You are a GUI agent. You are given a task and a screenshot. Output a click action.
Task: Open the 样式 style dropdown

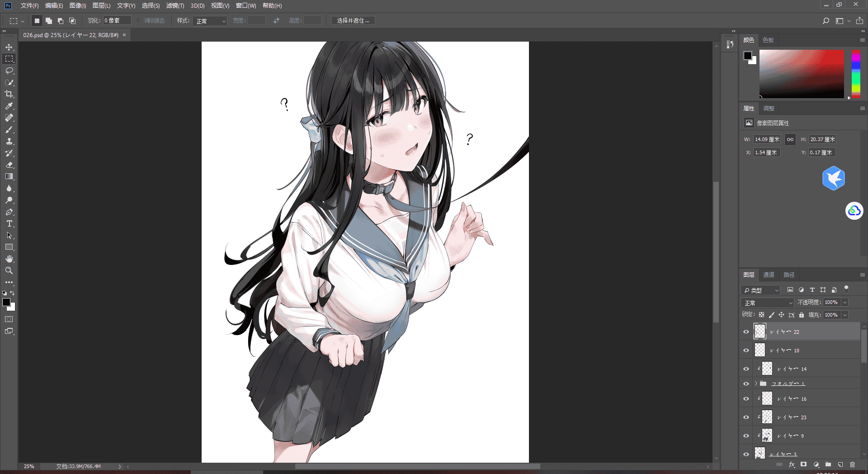210,21
